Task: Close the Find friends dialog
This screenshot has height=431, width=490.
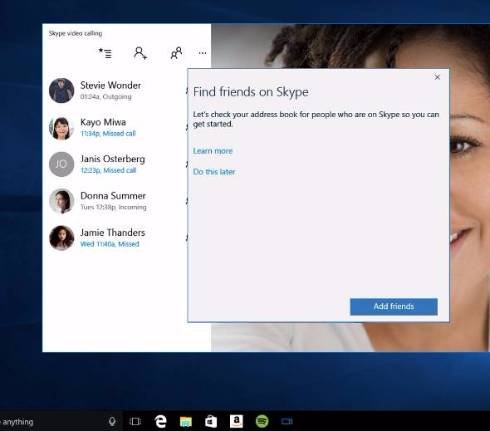Action: [x=437, y=77]
